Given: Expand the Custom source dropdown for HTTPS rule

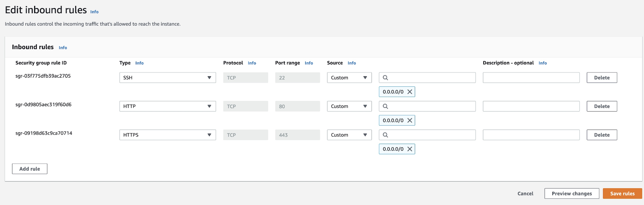Looking at the screenshot, I should [349, 135].
